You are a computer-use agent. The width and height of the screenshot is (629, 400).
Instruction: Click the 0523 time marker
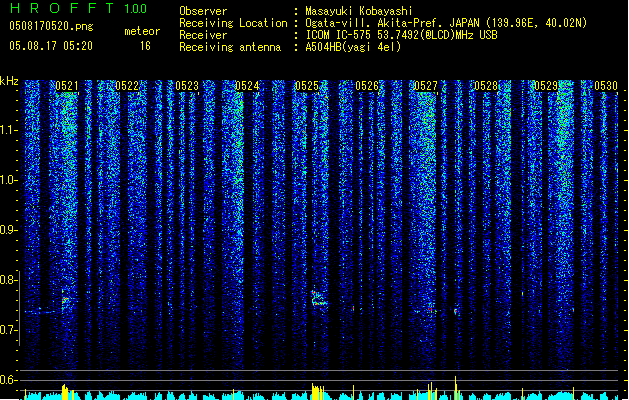tap(187, 86)
